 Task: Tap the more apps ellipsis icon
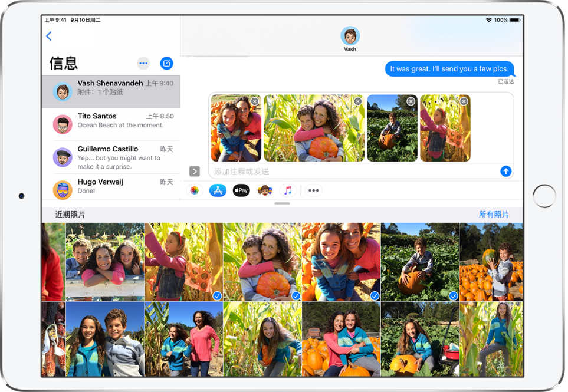point(313,190)
